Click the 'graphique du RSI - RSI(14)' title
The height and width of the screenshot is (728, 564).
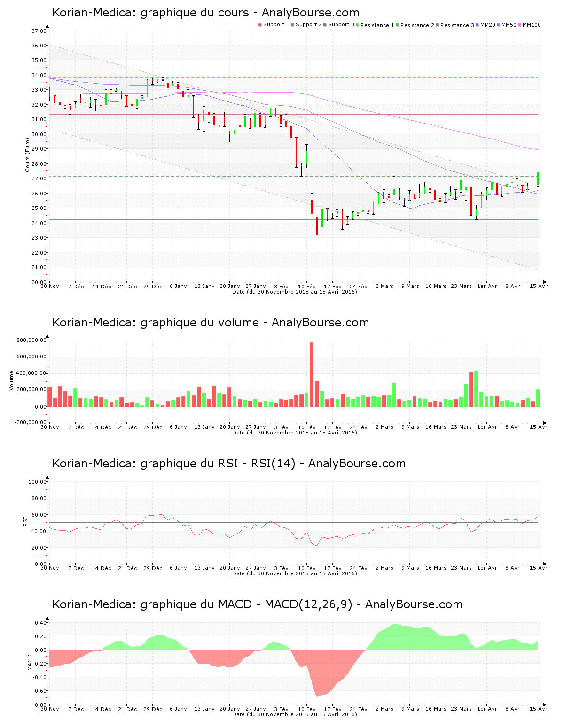(x=229, y=464)
